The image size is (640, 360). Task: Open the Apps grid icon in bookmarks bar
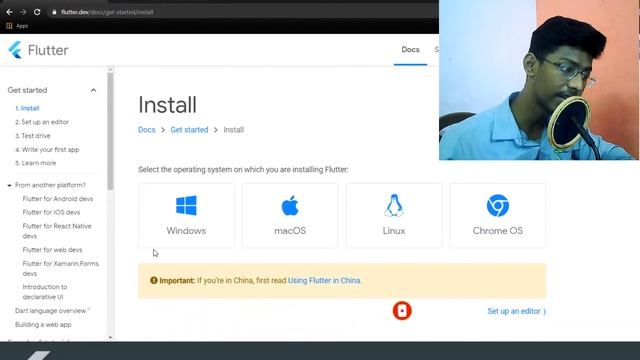coord(9,26)
